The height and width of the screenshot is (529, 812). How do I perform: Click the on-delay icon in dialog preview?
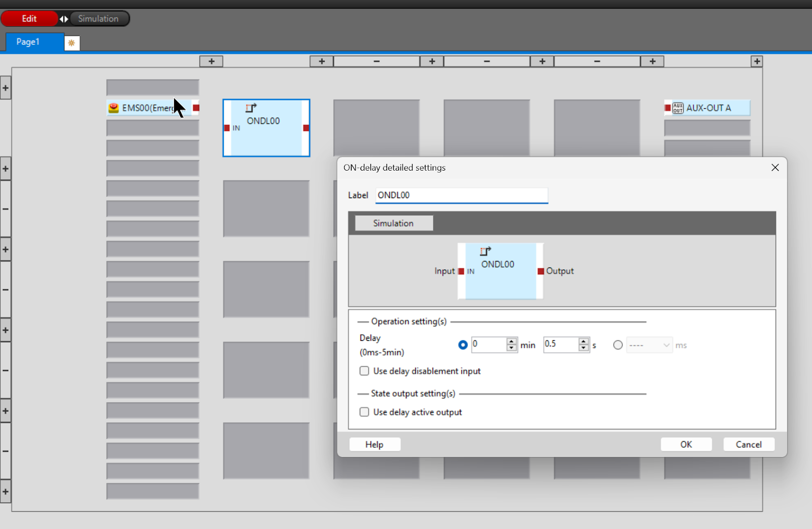486,251
